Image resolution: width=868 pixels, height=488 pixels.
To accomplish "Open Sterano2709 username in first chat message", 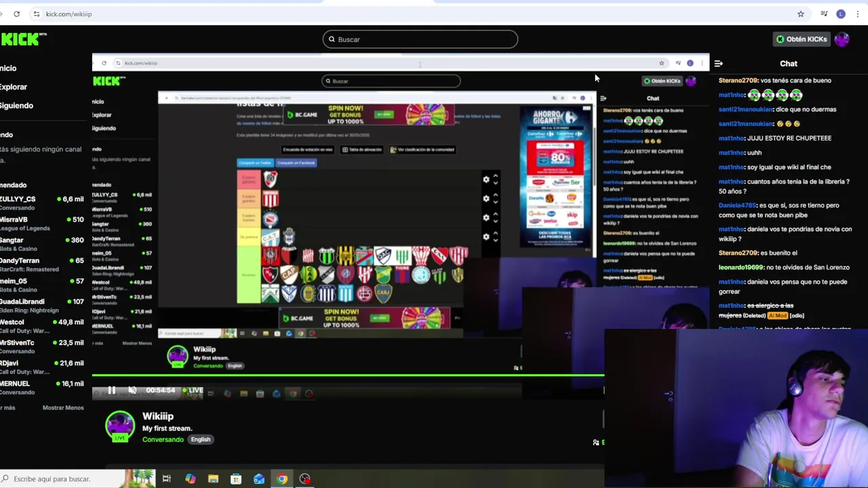I will [738, 80].
